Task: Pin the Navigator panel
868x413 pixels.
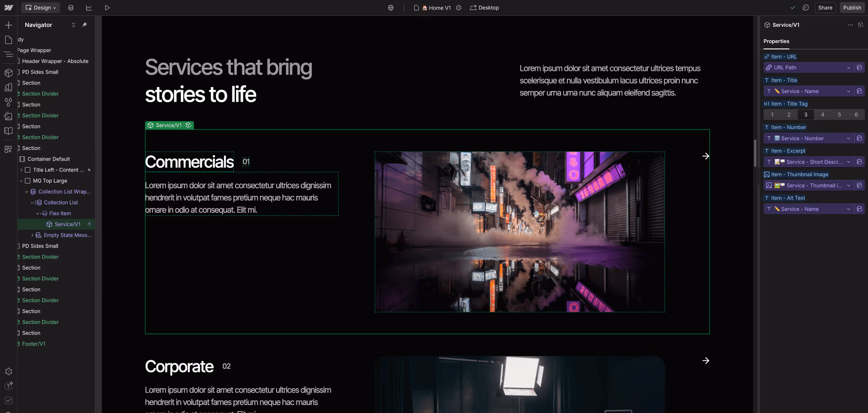Action: pos(84,24)
